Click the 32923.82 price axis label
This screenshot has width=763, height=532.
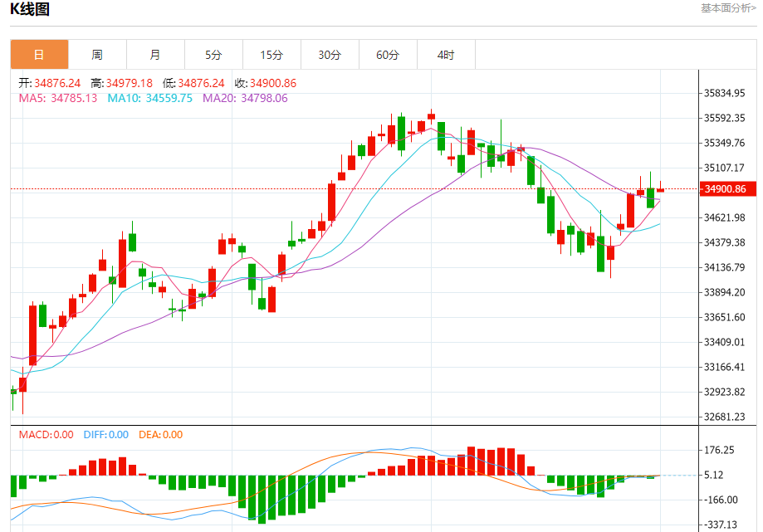[x=725, y=392]
